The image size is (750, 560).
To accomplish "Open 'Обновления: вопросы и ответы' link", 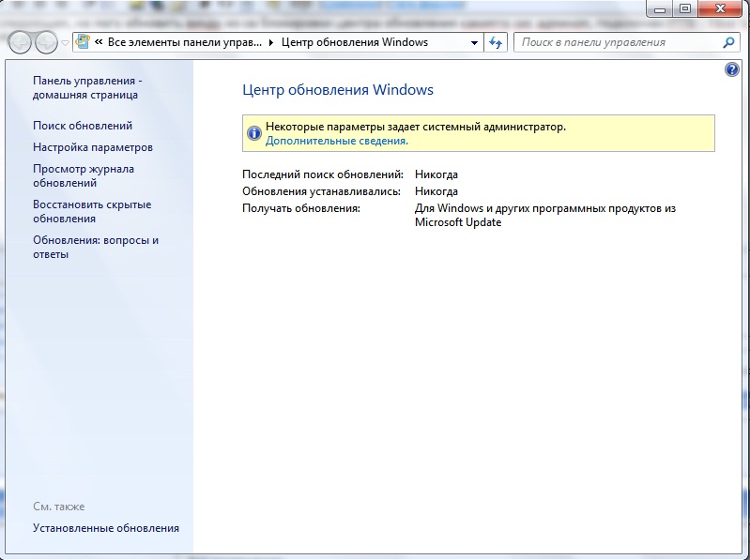I will click(96, 247).
